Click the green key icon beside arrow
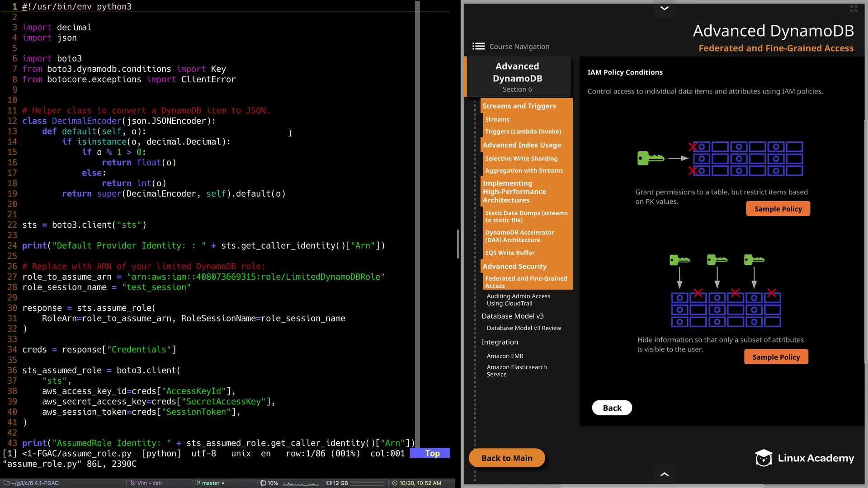868x488 pixels. click(650, 158)
